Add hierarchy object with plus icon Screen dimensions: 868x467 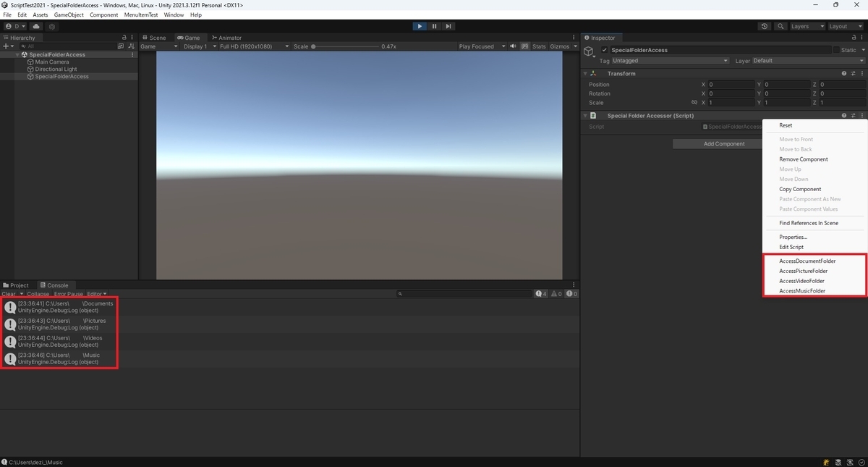click(x=7, y=46)
